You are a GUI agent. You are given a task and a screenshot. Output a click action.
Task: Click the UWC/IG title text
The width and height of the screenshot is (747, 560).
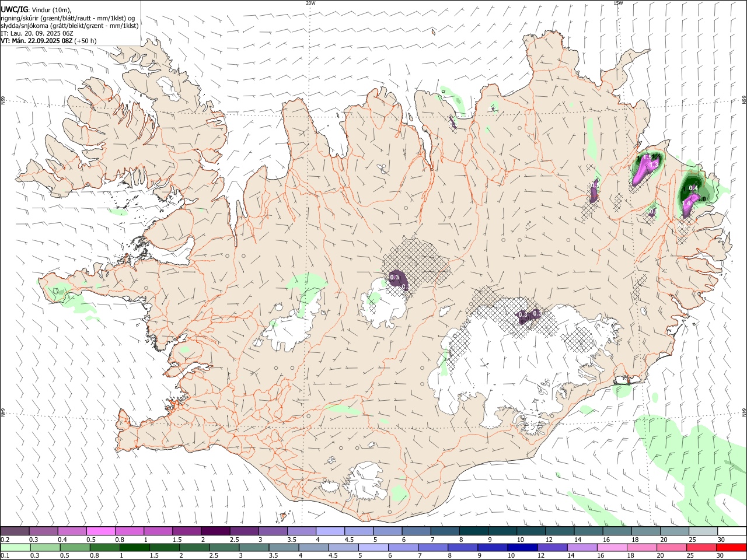coord(13,10)
